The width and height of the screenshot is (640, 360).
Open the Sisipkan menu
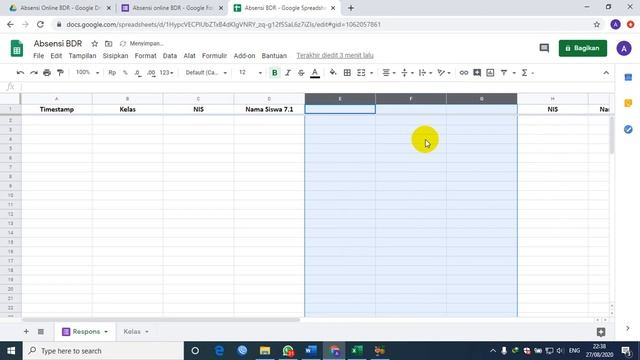pyautogui.click(x=115, y=56)
